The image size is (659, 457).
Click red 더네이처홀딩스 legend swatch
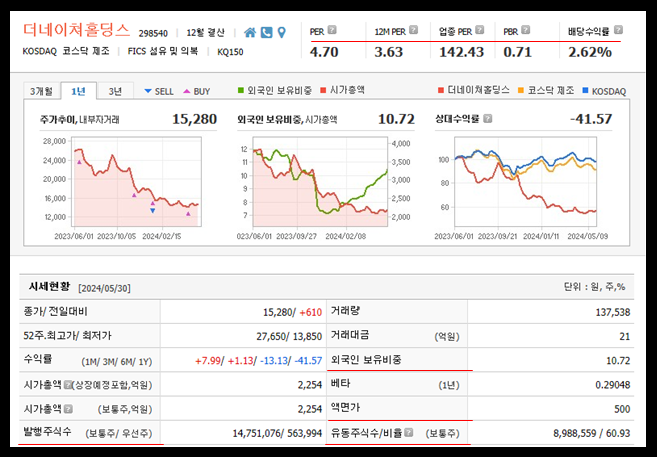click(x=440, y=90)
